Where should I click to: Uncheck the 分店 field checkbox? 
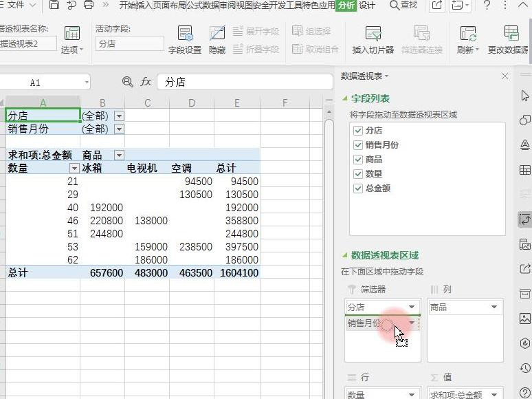358,131
